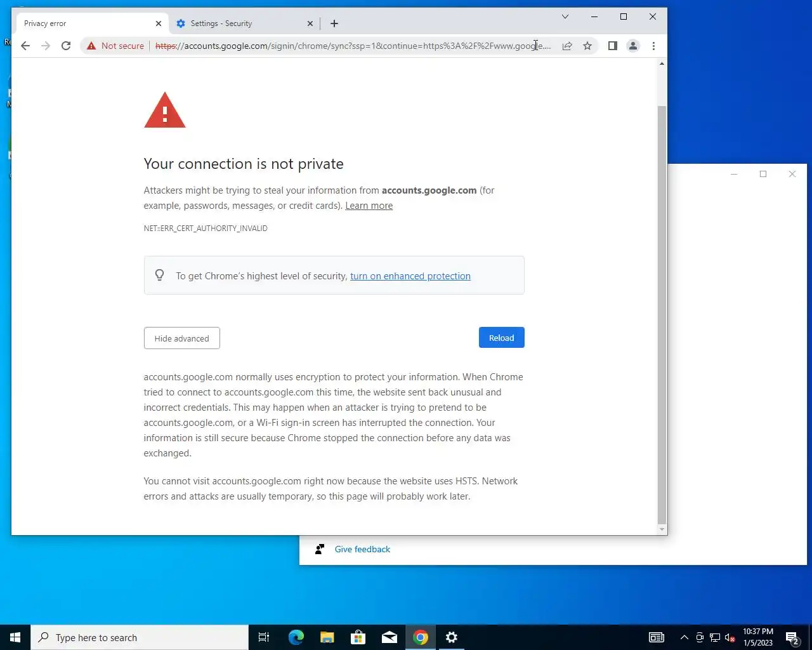Open Task View on taskbar

tap(264, 637)
